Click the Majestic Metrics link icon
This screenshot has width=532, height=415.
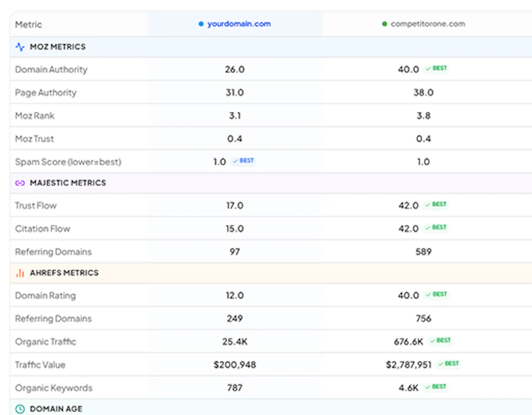point(20,183)
